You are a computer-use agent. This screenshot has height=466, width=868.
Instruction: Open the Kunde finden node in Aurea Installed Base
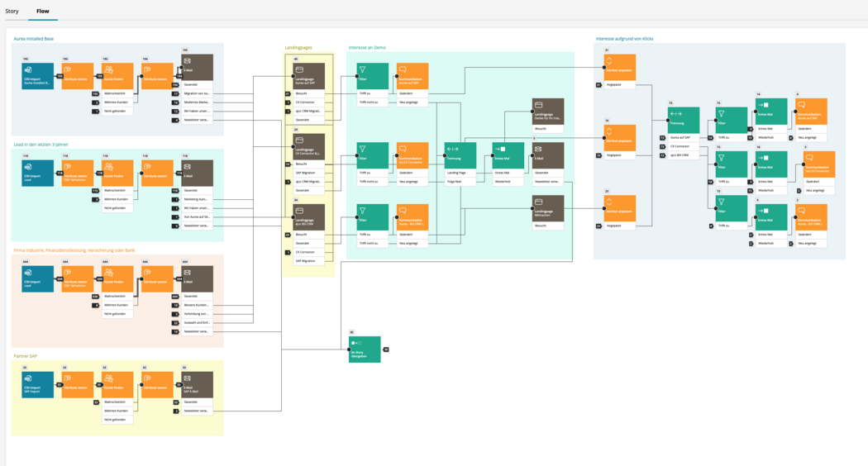[x=117, y=76]
